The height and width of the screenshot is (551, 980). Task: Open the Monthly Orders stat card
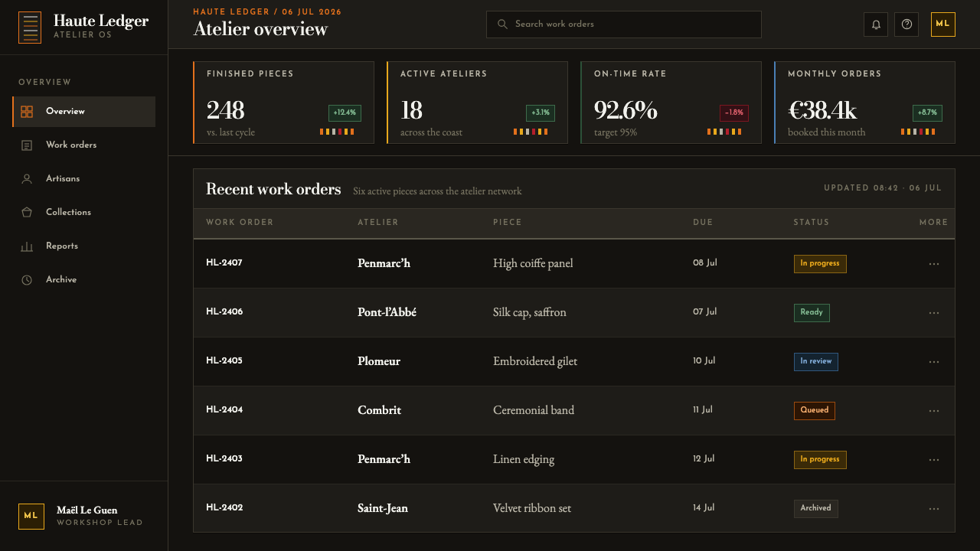864,103
